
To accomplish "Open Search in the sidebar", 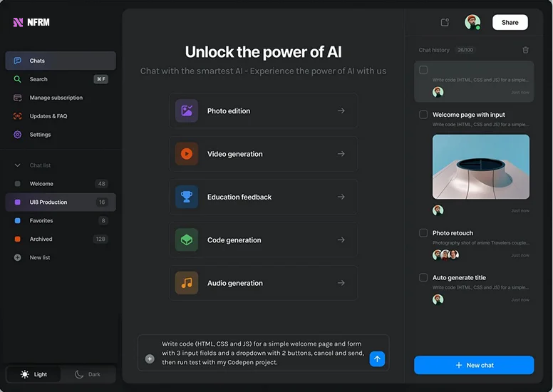I will 61,79.
